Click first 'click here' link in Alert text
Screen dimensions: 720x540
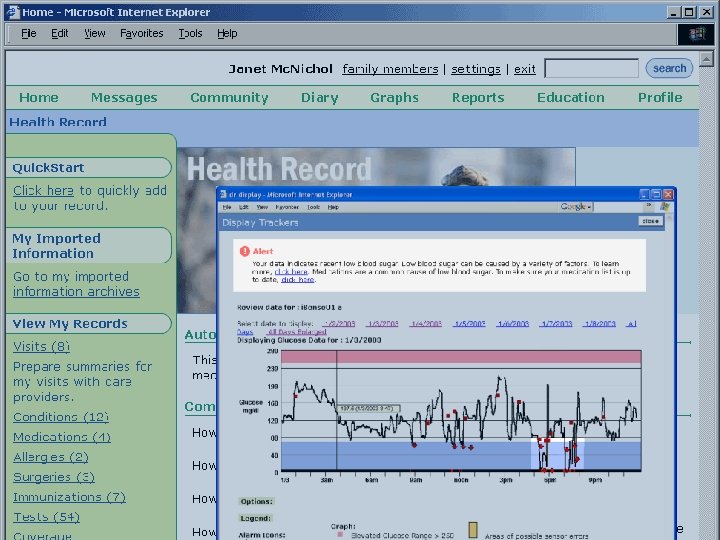(x=291, y=271)
